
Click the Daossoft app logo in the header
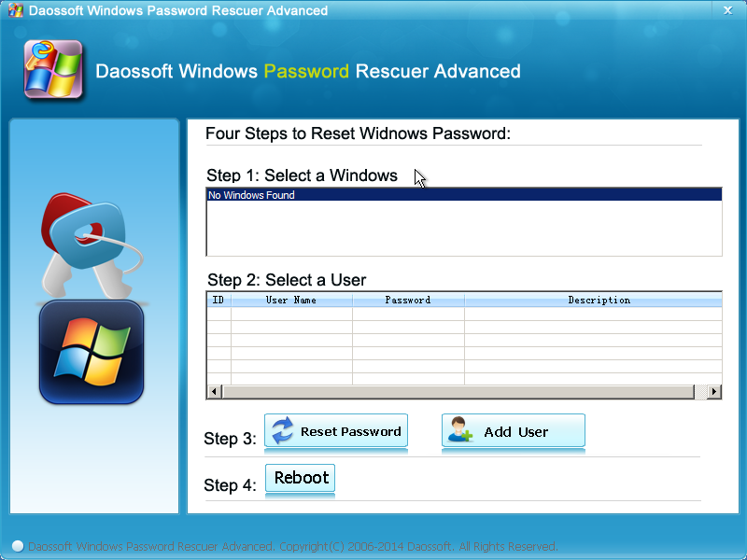[x=53, y=69]
